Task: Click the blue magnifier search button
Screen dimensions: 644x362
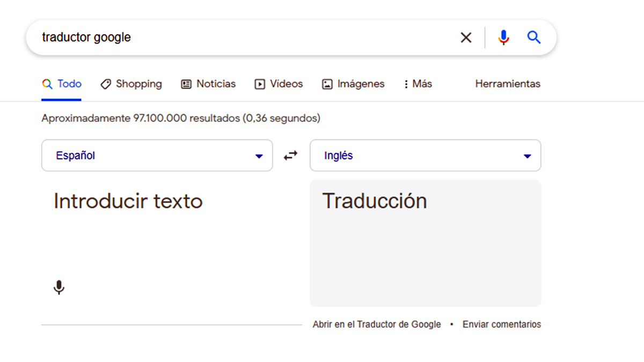Action: pos(533,38)
